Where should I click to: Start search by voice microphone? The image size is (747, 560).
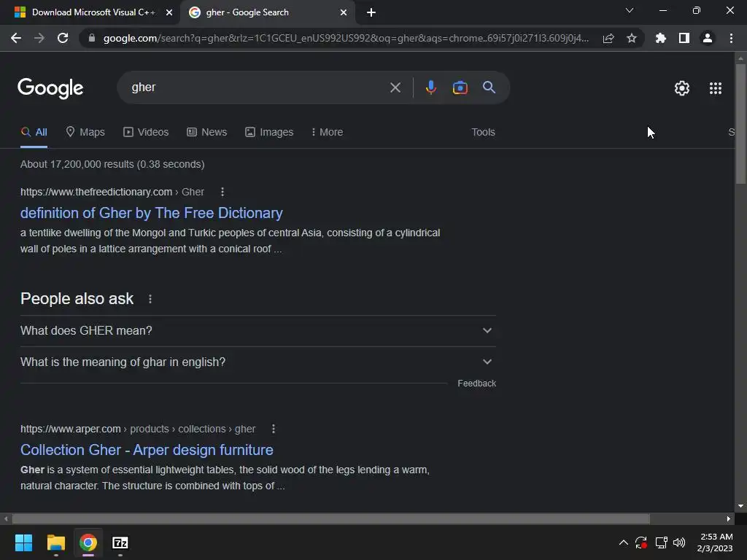click(x=430, y=87)
